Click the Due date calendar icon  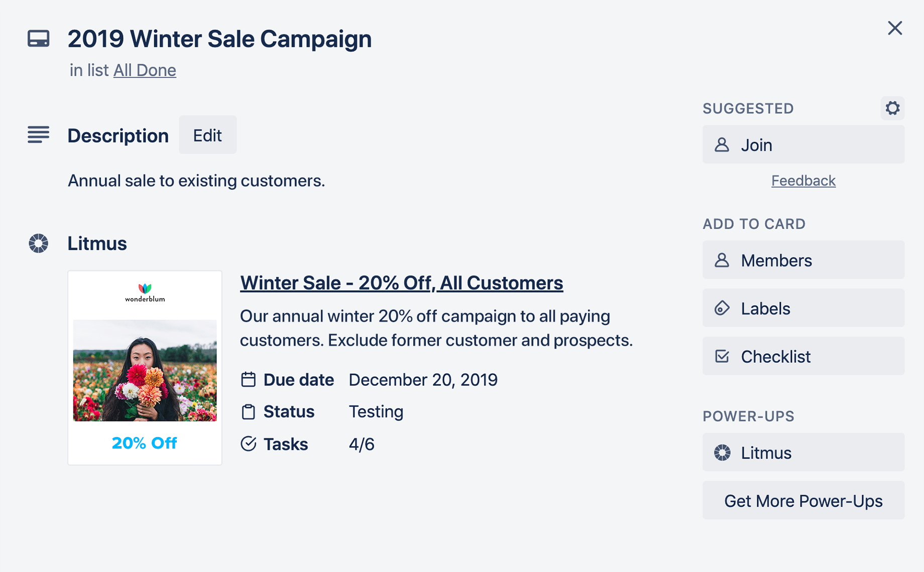[248, 379]
